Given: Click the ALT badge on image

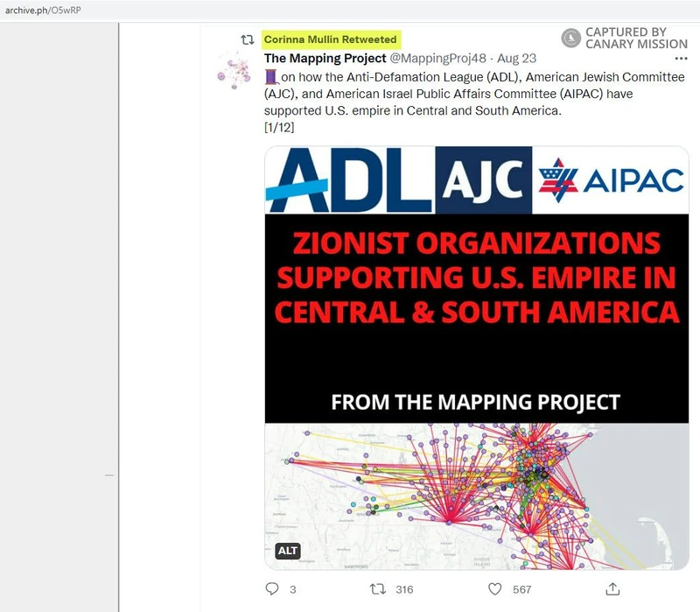Looking at the screenshot, I should click(288, 551).
